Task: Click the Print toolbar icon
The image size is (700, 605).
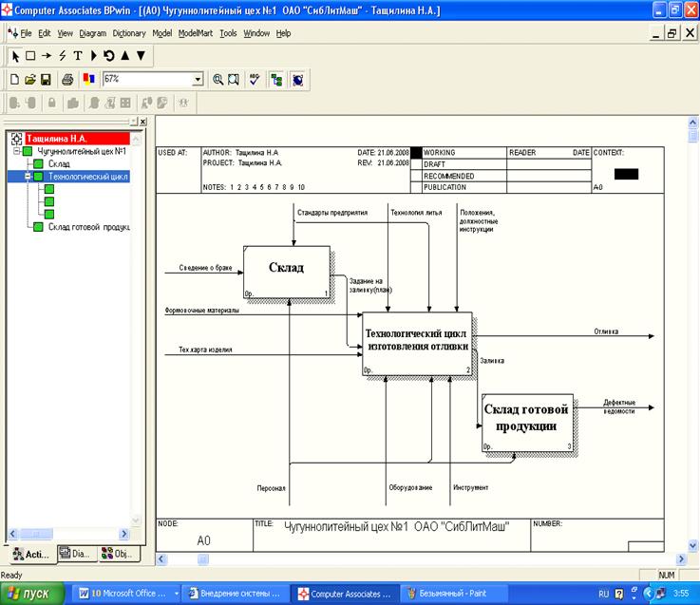Action: pos(67,80)
